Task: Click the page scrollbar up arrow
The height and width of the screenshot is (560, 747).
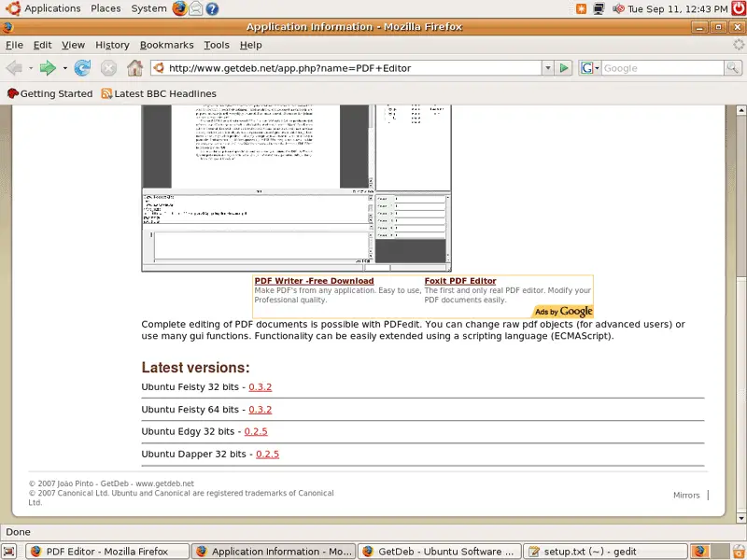Action: click(x=740, y=110)
